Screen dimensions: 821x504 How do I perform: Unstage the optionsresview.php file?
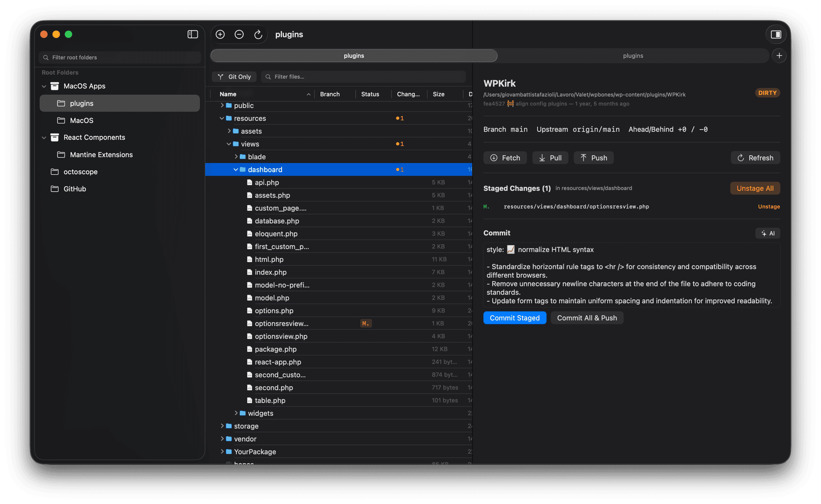pos(769,206)
